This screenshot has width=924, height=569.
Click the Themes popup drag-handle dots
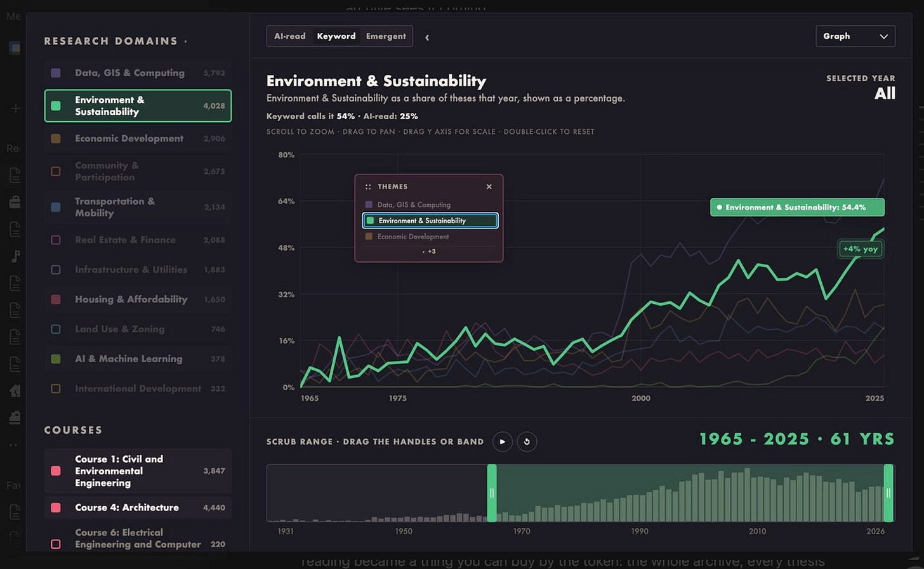(x=368, y=186)
